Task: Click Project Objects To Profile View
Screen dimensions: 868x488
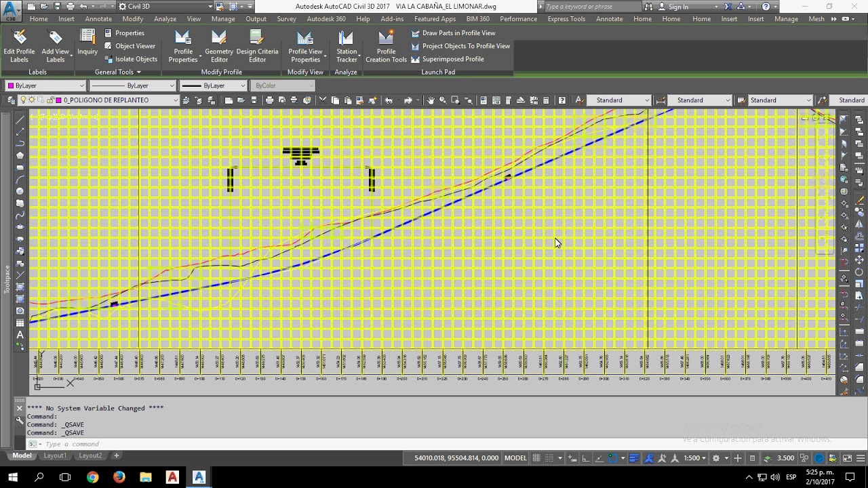Action: point(460,46)
